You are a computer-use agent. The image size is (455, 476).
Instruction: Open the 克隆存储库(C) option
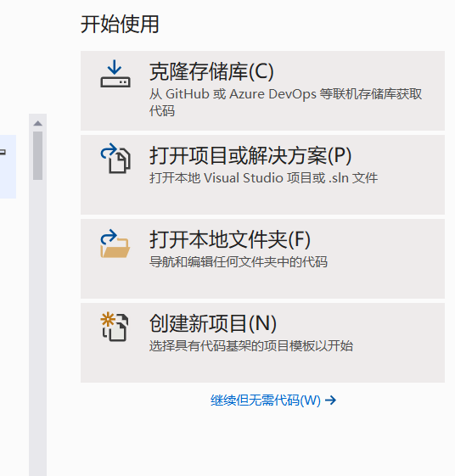pos(262,91)
